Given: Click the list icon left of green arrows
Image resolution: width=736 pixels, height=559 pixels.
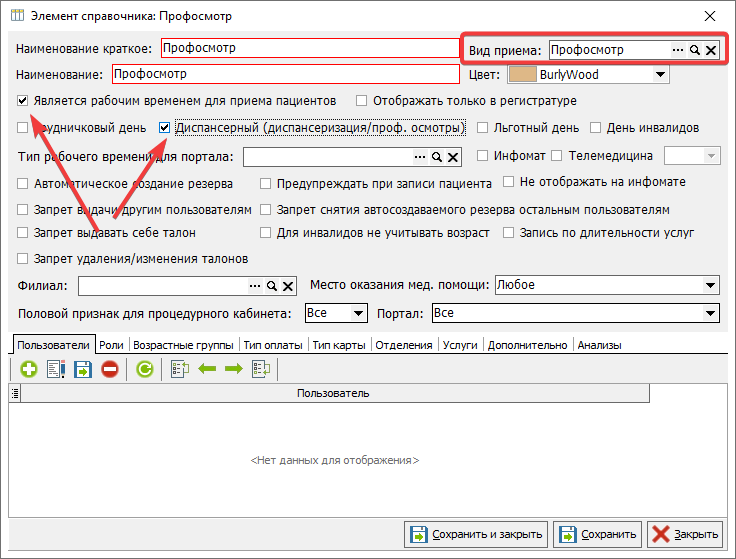Looking at the screenshot, I should 180,369.
